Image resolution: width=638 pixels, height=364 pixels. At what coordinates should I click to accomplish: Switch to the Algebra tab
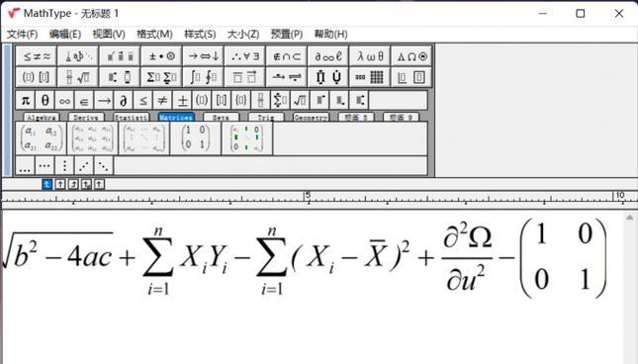click(42, 117)
